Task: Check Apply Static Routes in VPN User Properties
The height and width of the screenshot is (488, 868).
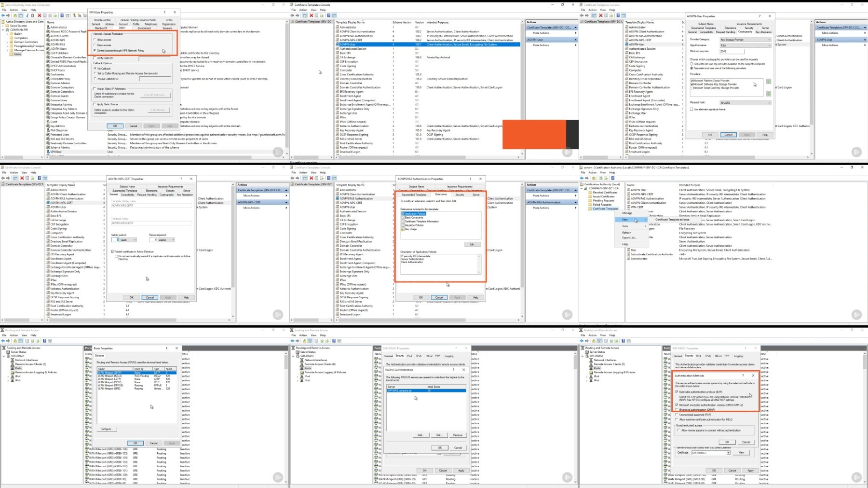Action: click(95, 104)
